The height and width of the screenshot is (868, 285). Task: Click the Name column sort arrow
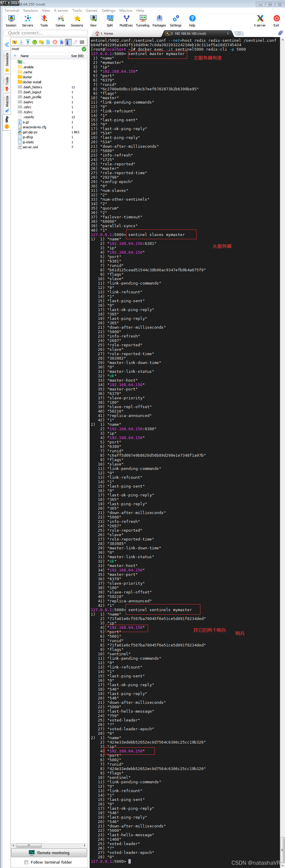tap(15, 56)
